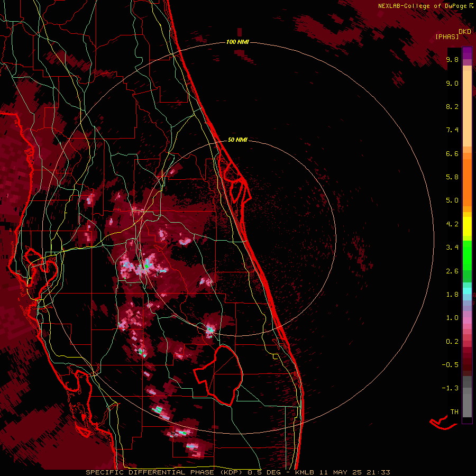Select the -0.5 scale value
This screenshot has height=476, width=476.
[450, 365]
